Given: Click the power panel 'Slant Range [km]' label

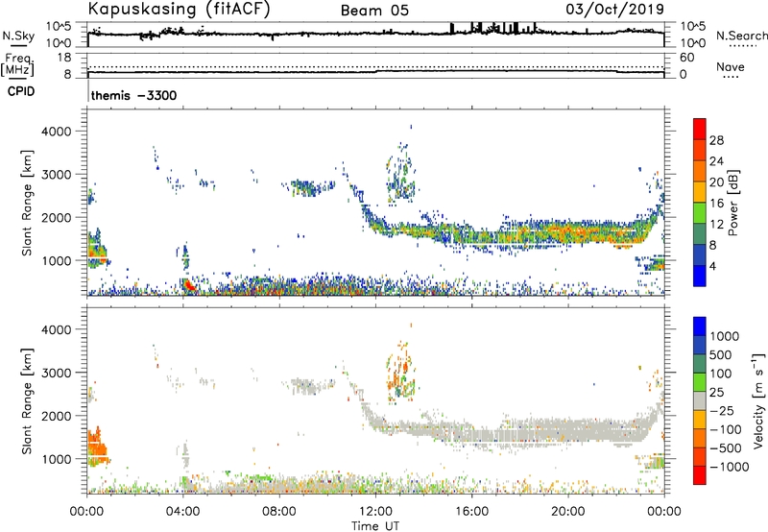Looking at the screenshot, I should 27,203.
